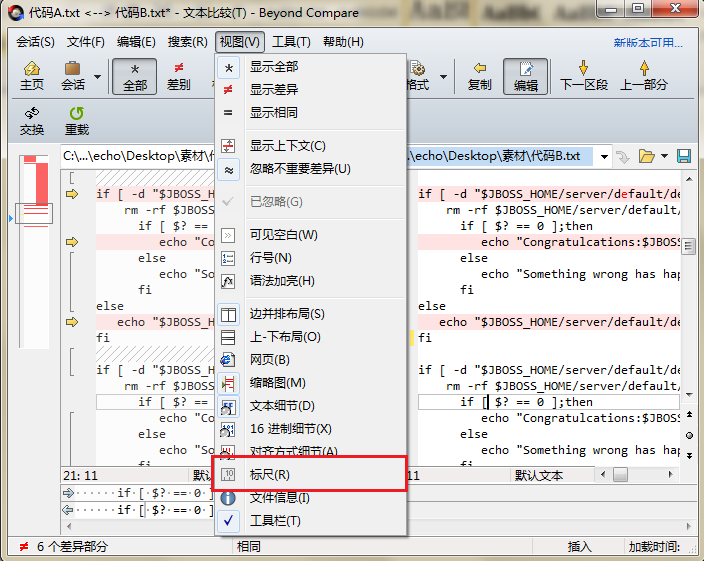Click right-arrow icon in line detail row

pos(68,493)
